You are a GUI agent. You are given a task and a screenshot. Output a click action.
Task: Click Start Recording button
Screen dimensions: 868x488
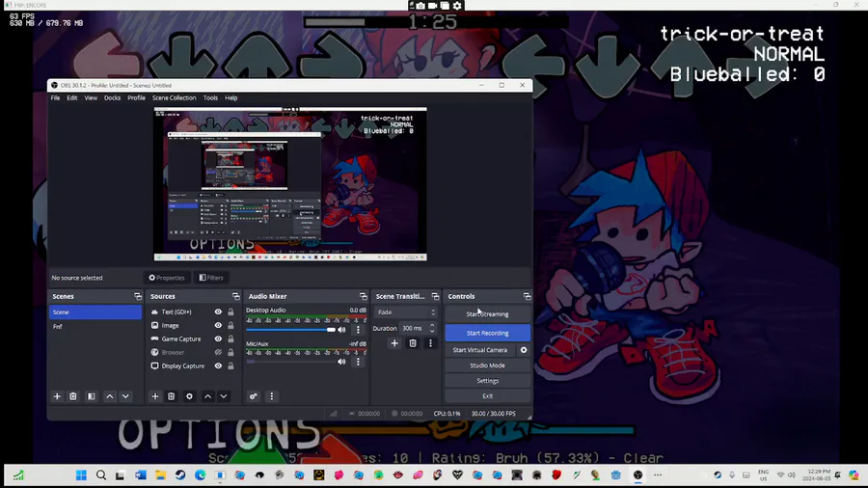487,333
